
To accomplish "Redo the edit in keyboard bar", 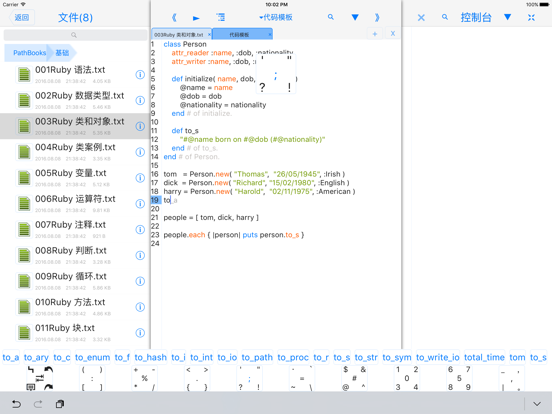I will point(38,404).
